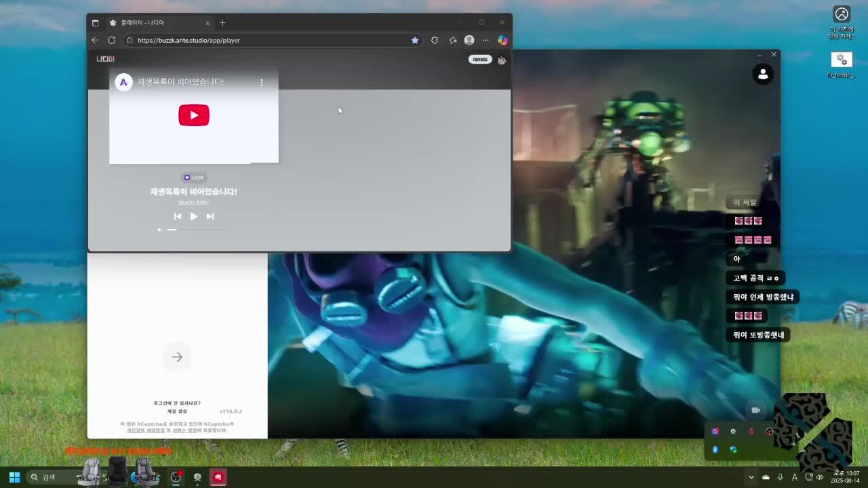The height and width of the screenshot is (488, 868).
Task: Click the small 나디아 badge above track title
Action: [x=194, y=178]
